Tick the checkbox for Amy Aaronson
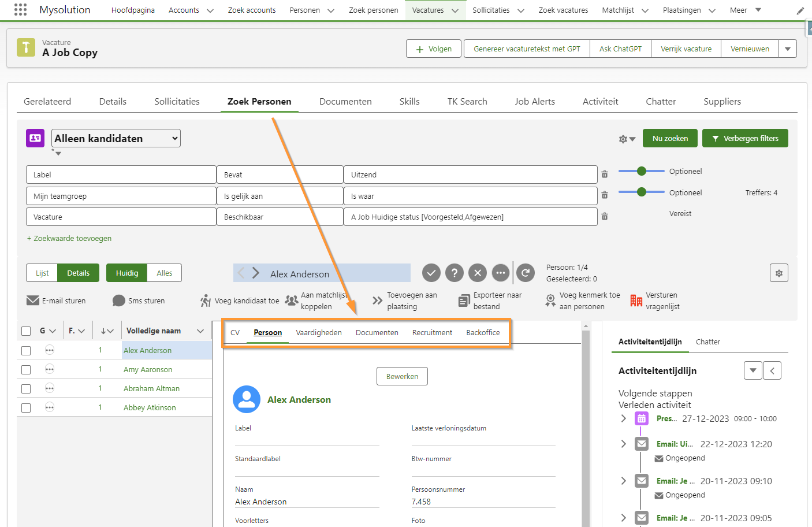 pyautogui.click(x=26, y=369)
